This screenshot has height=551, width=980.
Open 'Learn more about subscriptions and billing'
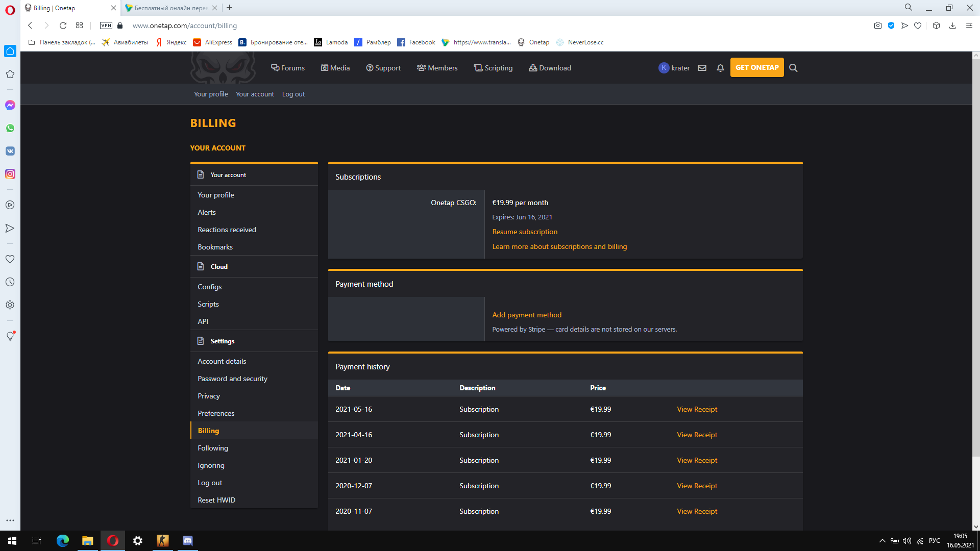559,246
